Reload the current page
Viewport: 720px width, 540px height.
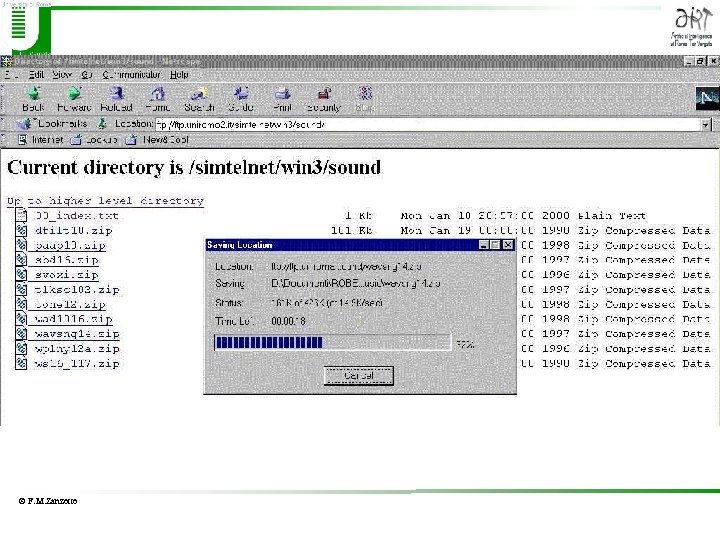(116, 99)
